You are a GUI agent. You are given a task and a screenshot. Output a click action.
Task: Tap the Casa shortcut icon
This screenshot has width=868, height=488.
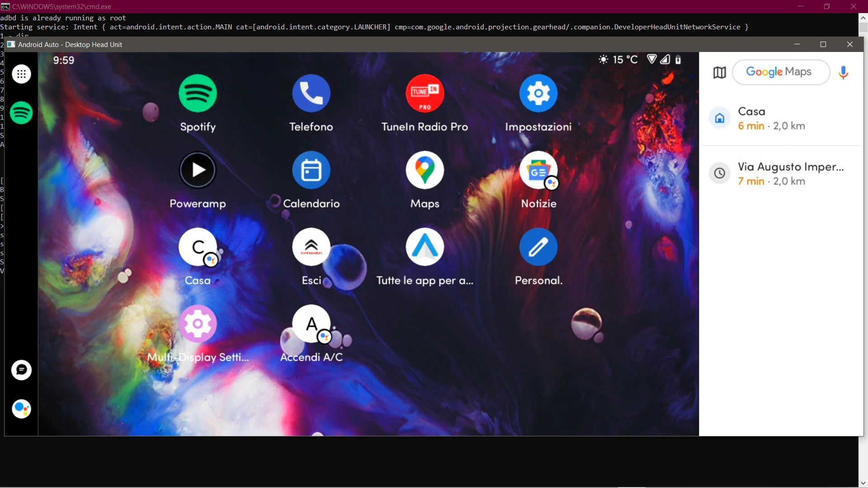[x=198, y=247]
